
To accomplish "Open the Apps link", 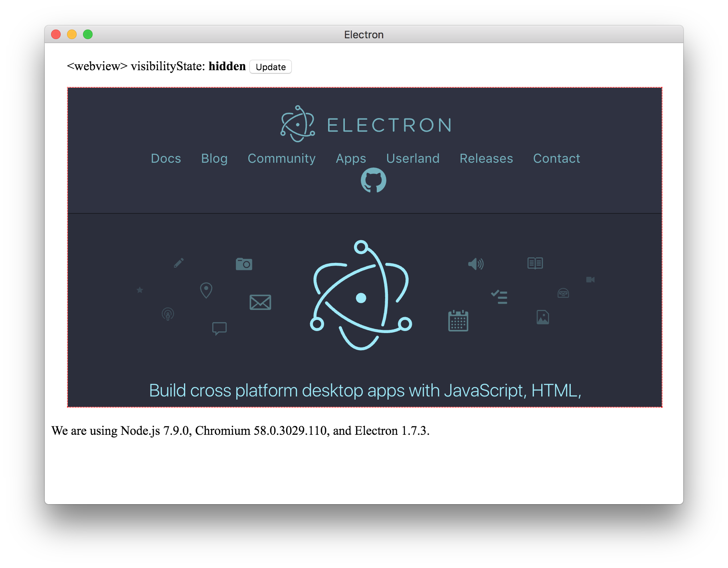I will pyautogui.click(x=351, y=158).
